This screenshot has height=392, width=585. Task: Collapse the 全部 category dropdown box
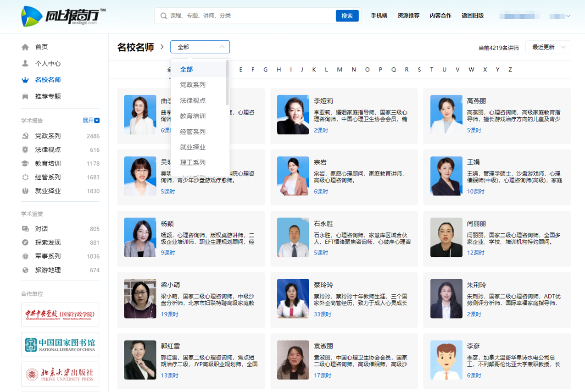[200, 47]
